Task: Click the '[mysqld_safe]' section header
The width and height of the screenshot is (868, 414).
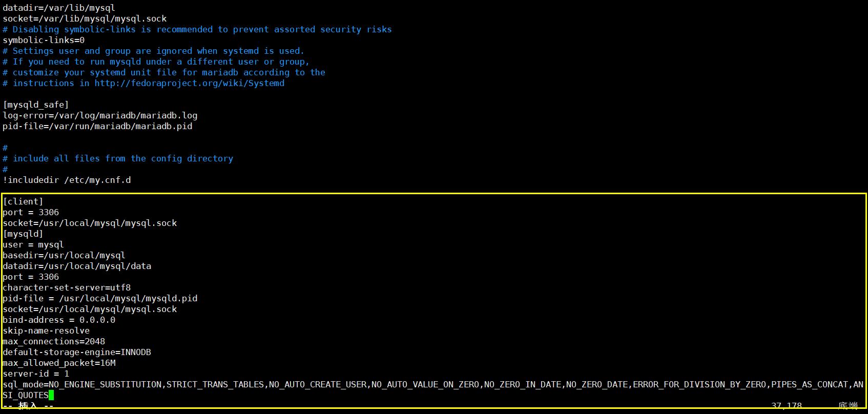Action: coord(36,105)
